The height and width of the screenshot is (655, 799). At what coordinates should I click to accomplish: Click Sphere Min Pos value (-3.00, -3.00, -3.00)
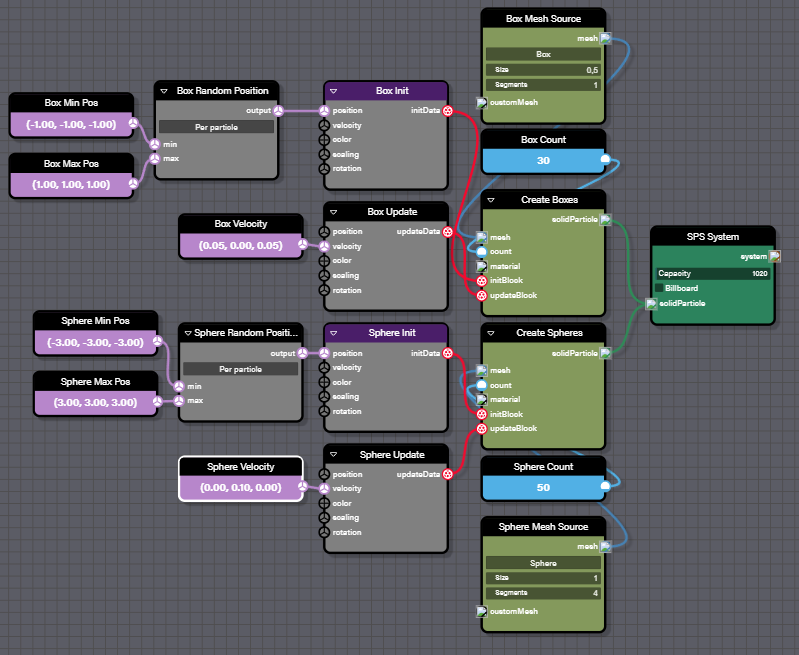pos(95,343)
